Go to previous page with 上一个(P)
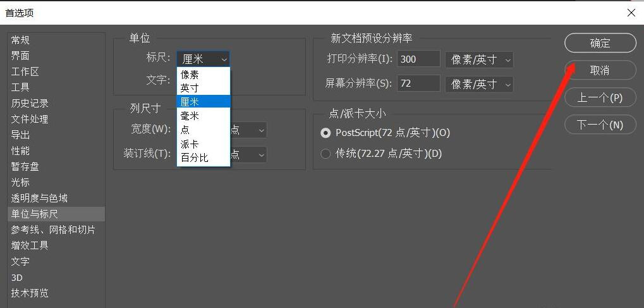This screenshot has width=644, height=308. [600, 97]
